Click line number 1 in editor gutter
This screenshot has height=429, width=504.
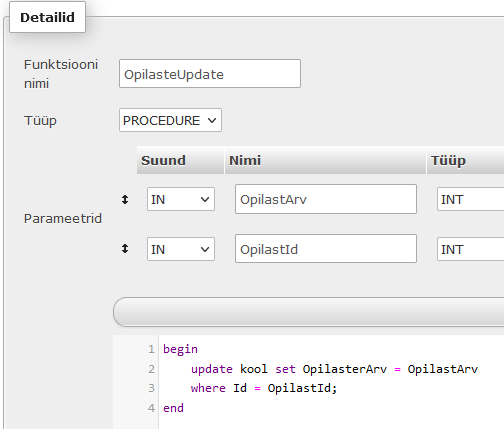click(151, 349)
